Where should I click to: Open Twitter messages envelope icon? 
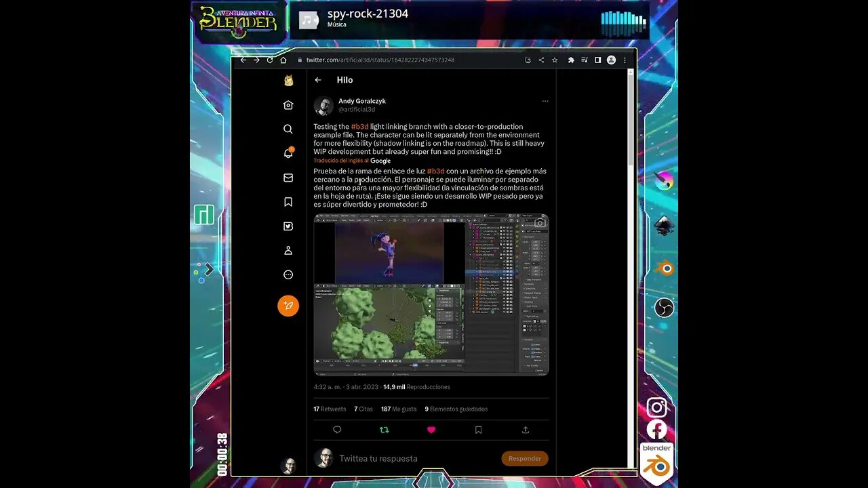[x=288, y=178]
